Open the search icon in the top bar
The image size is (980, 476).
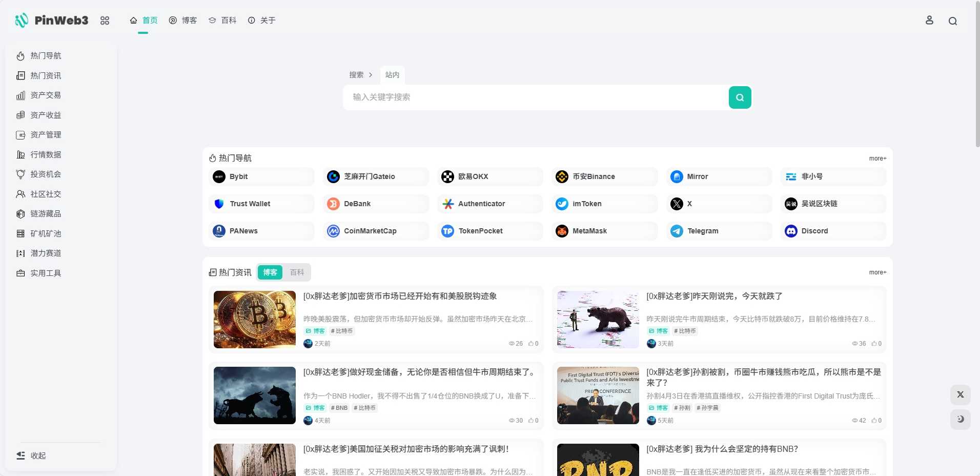[953, 21]
